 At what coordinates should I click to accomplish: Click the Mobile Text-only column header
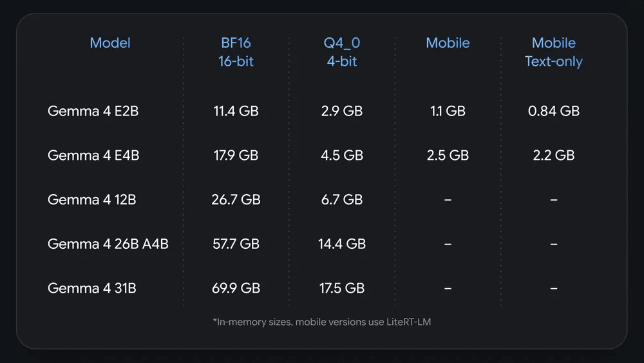tap(554, 52)
